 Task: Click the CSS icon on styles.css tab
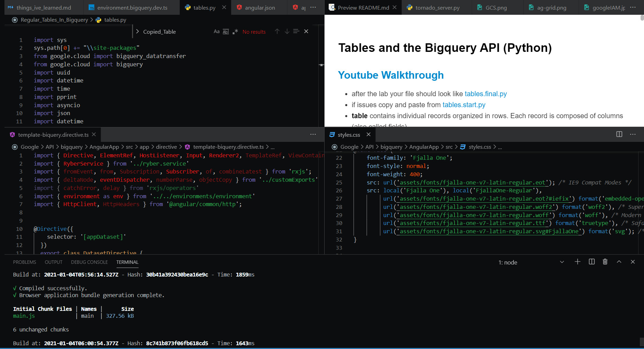pyautogui.click(x=332, y=135)
